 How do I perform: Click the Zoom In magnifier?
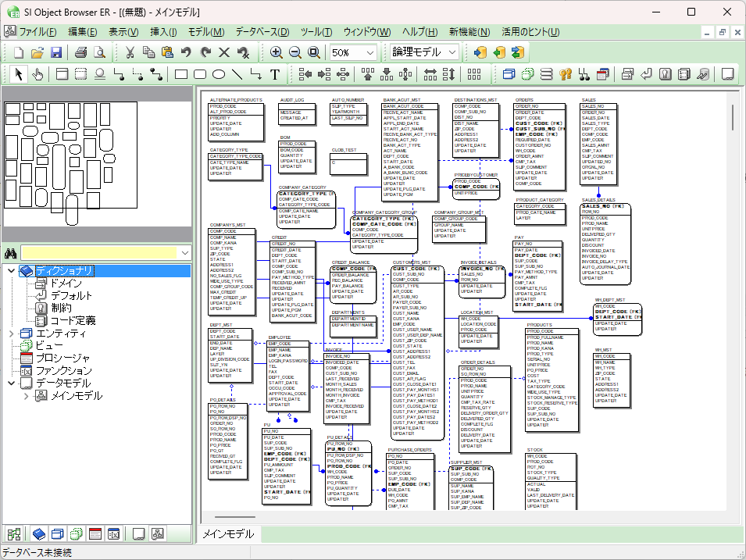tap(276, 52)
